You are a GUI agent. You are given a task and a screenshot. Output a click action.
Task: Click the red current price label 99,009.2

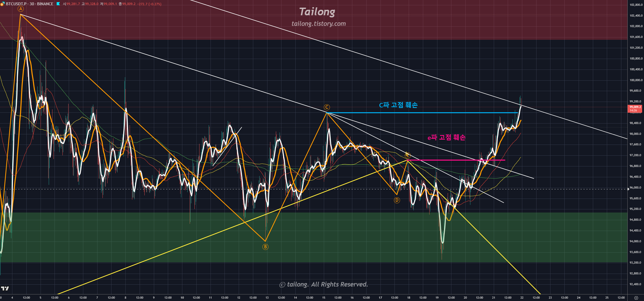[635, 108]
